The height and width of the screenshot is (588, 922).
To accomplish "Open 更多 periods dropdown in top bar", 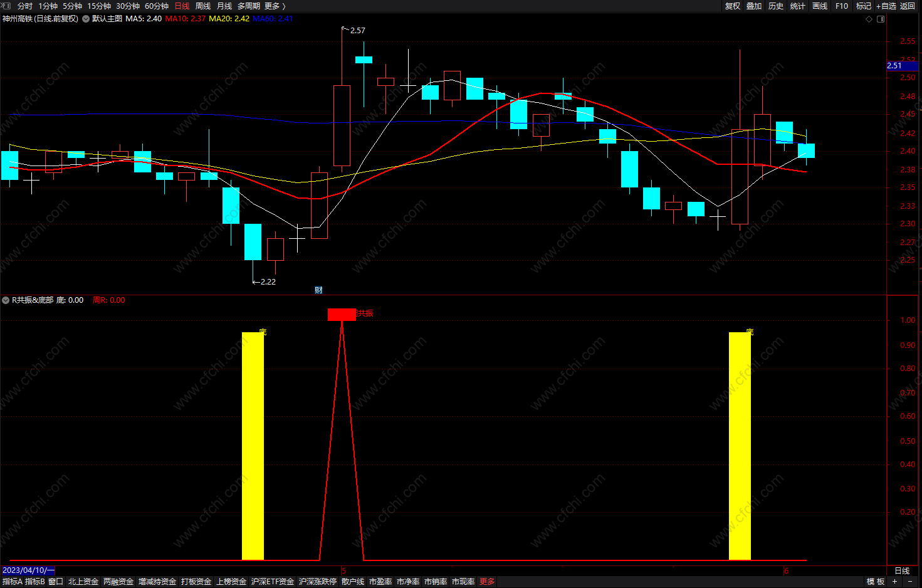I will [275, 6].
